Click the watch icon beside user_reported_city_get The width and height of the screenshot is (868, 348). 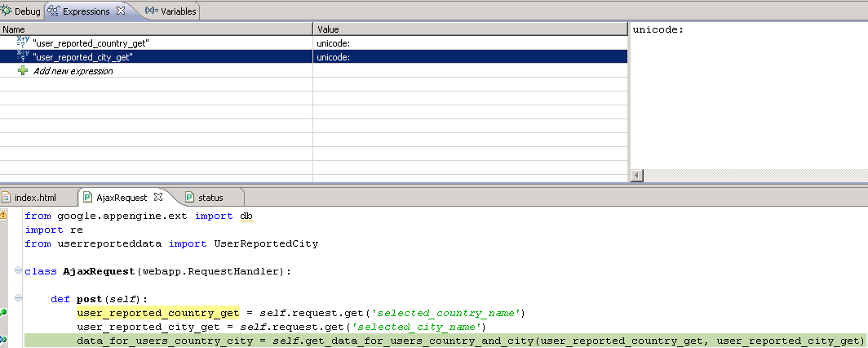point(23,56)
